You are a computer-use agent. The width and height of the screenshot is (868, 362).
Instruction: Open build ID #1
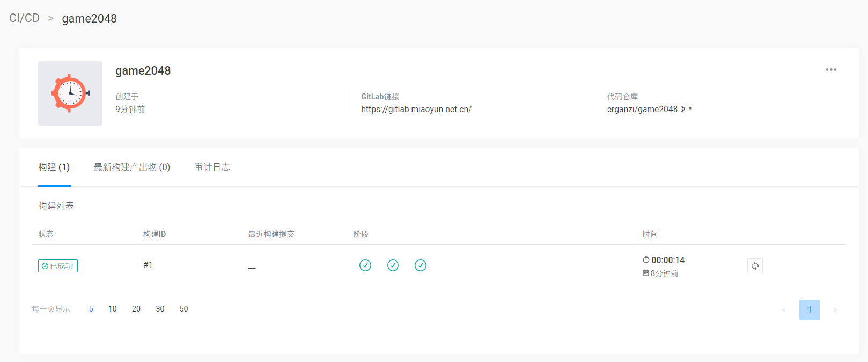[x=148, y=265]
